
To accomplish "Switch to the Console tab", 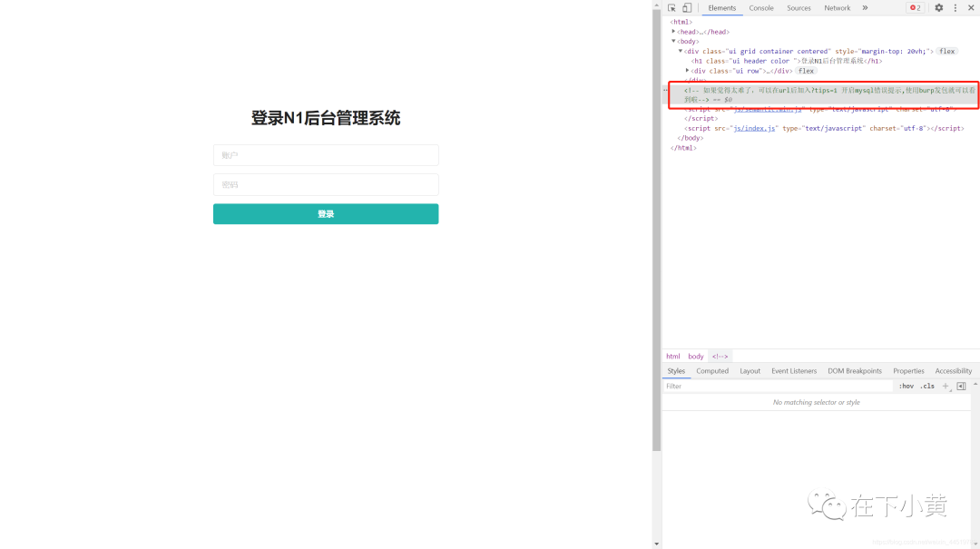I will [x=761, y=8].
